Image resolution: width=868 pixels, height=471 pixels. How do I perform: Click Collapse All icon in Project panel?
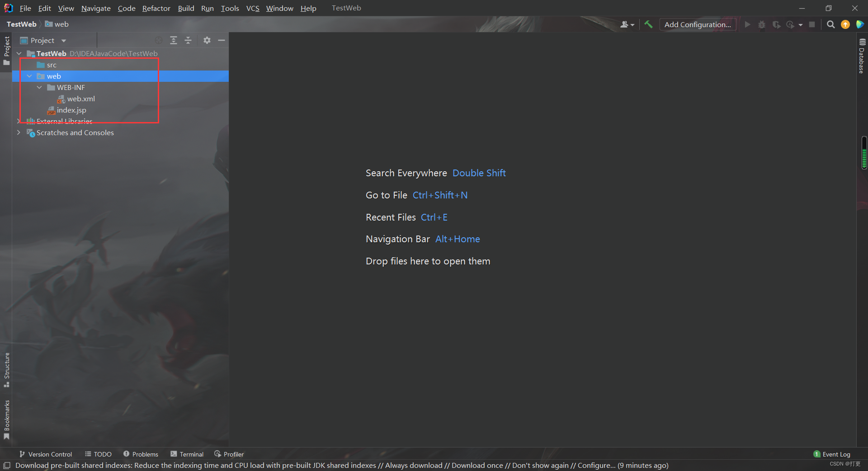[x=188, y=40]
